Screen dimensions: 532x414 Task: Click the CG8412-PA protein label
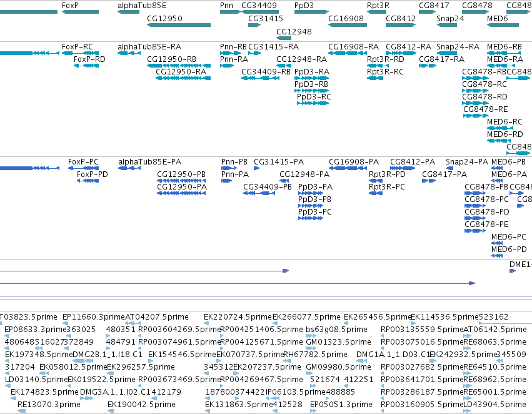tap(412, 161)
